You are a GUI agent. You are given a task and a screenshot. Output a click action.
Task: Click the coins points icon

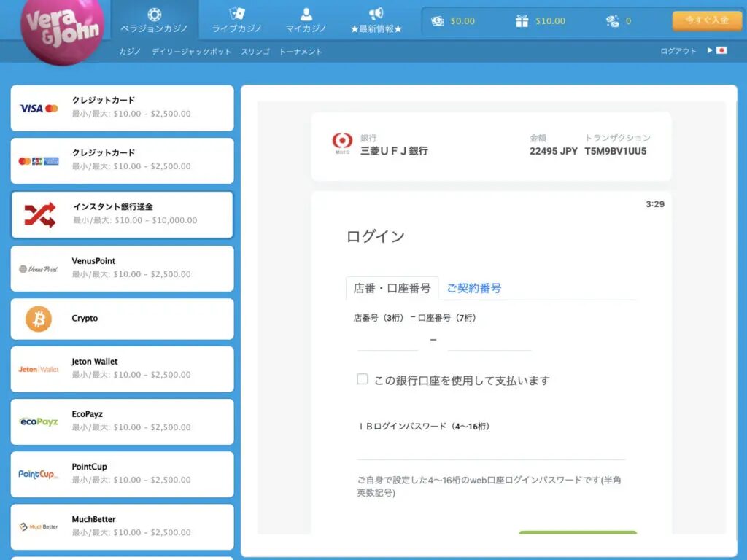click(x=612, y=21)
